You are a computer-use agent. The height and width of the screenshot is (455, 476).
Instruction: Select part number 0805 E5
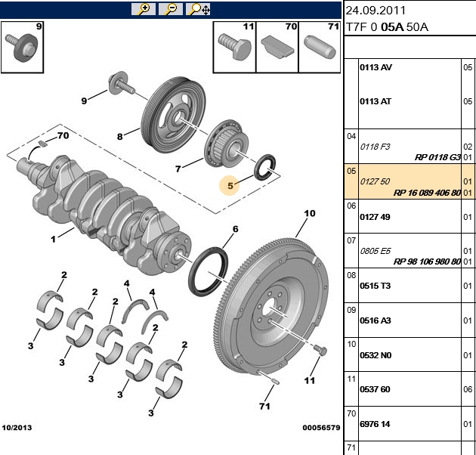376,251
